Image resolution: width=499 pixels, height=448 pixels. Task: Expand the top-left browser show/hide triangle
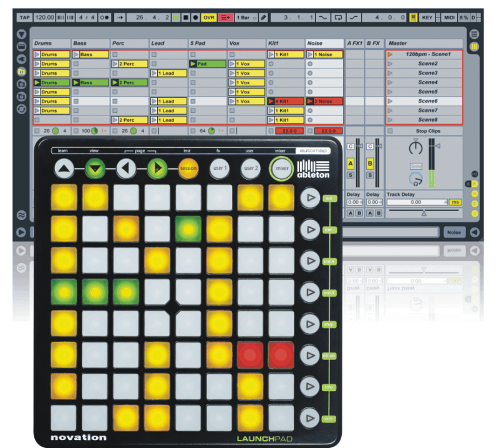point(22,34)
